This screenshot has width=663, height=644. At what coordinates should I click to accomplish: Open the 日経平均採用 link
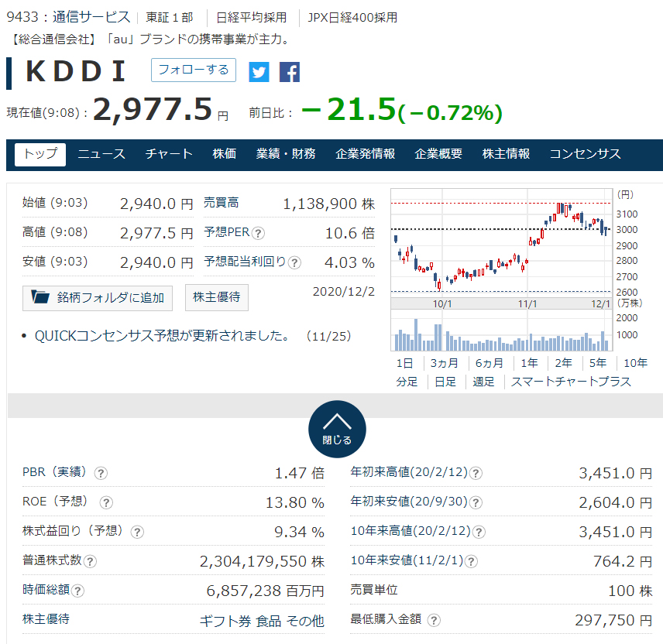point(251,17)
